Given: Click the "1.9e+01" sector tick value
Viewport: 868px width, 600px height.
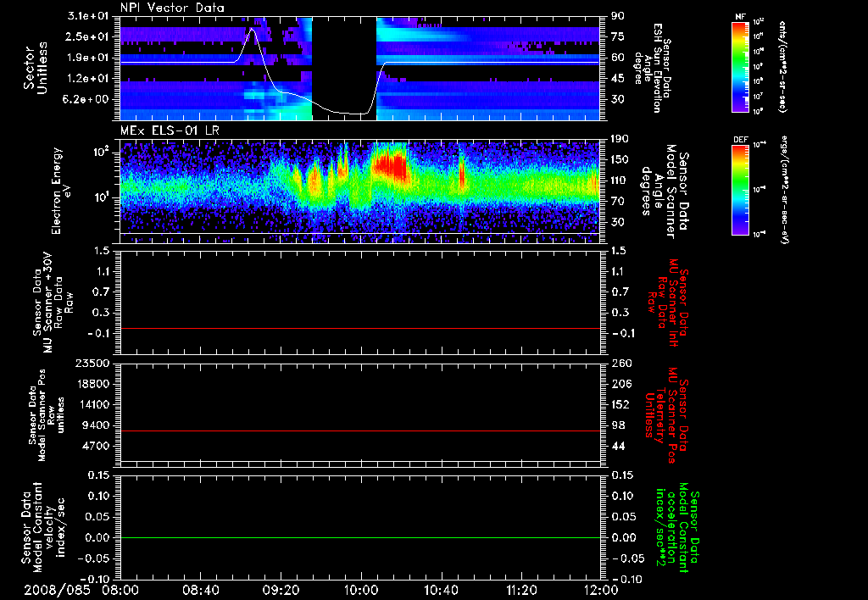Looking at the screenshot, I should 87,58.
